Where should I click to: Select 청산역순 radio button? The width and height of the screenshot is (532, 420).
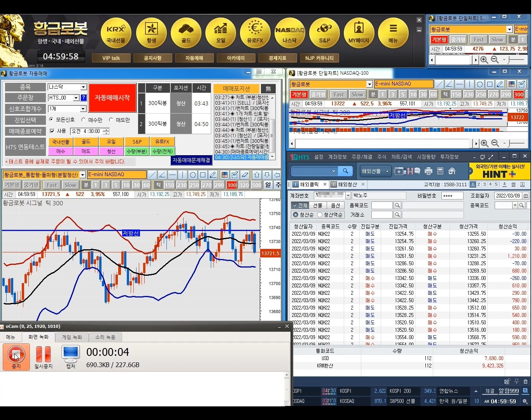point(320,215)
